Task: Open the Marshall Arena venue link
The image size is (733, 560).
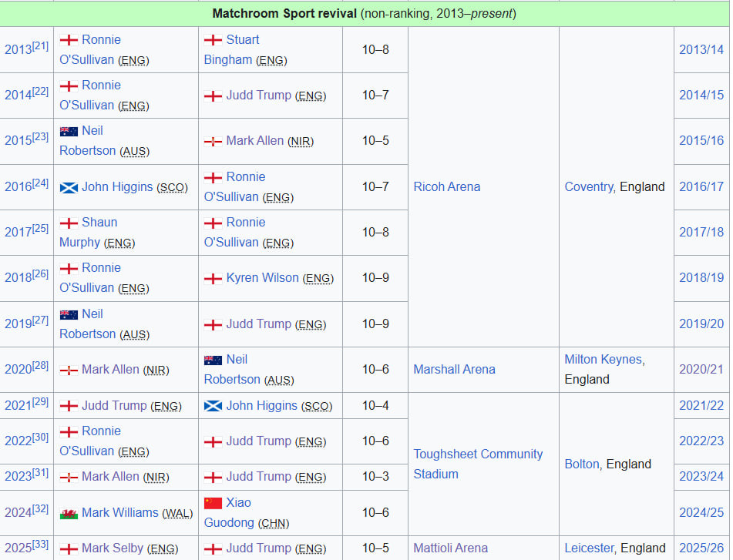Action: coord(454,369)
